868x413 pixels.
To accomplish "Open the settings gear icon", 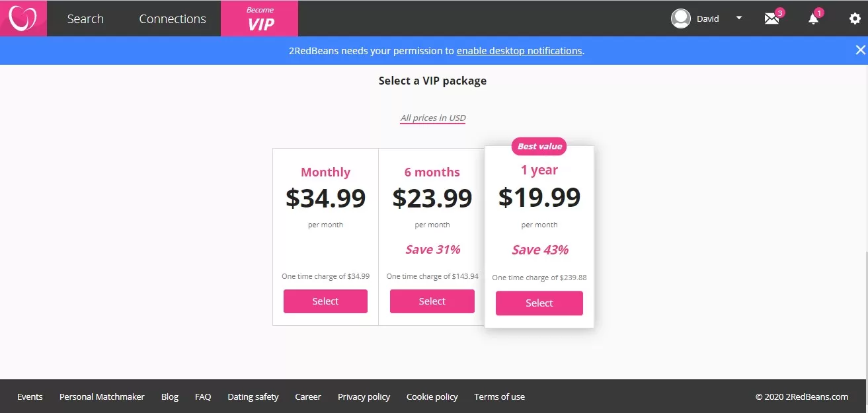I will [x=855, y=19].
